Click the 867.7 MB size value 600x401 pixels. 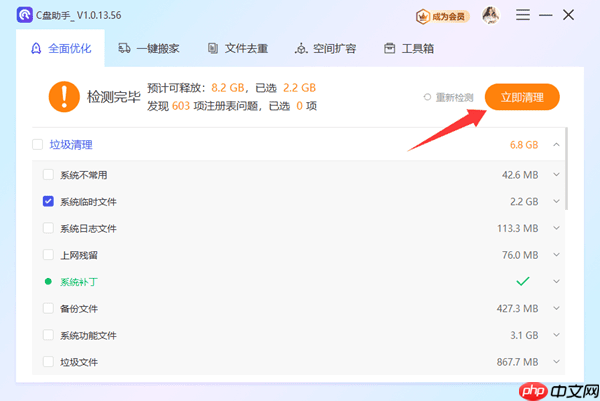click(x=518, y=362)
